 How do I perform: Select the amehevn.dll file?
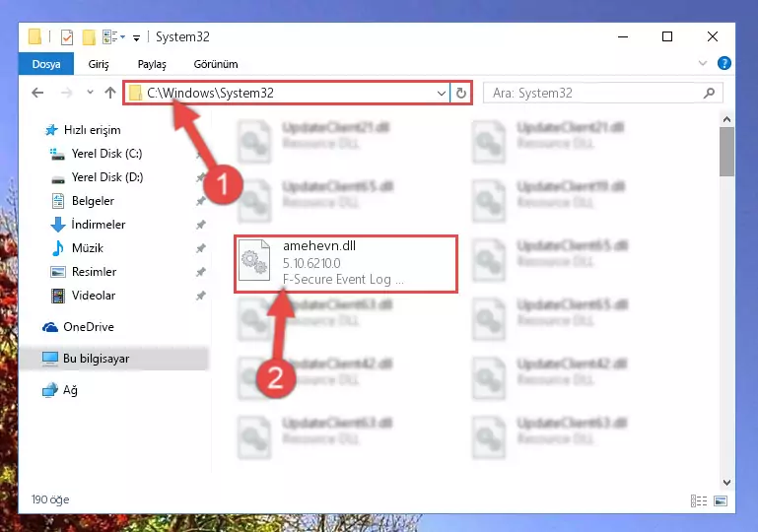pos(346,264)
